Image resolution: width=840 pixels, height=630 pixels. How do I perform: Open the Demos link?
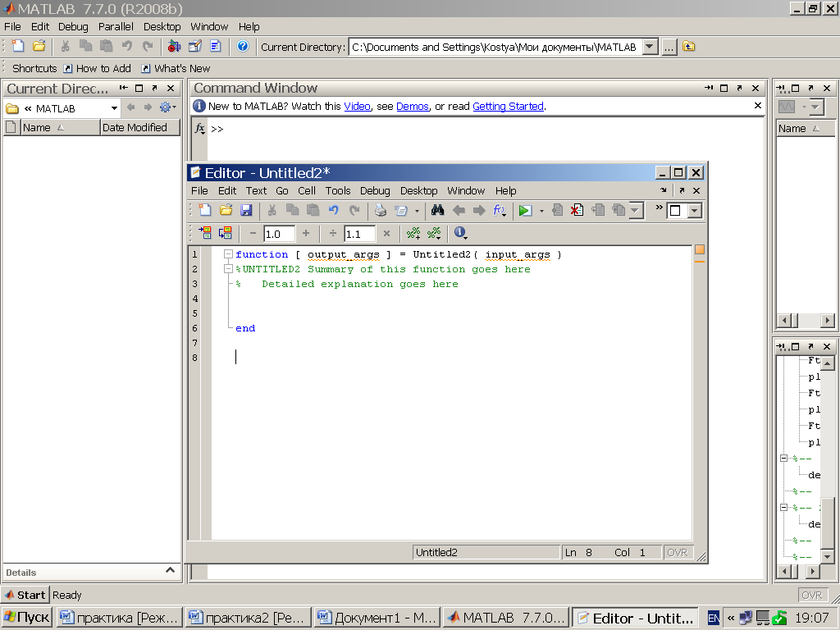click(413, 106)
